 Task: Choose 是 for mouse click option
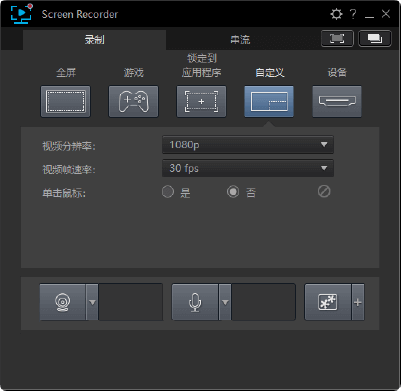(168, 192)
